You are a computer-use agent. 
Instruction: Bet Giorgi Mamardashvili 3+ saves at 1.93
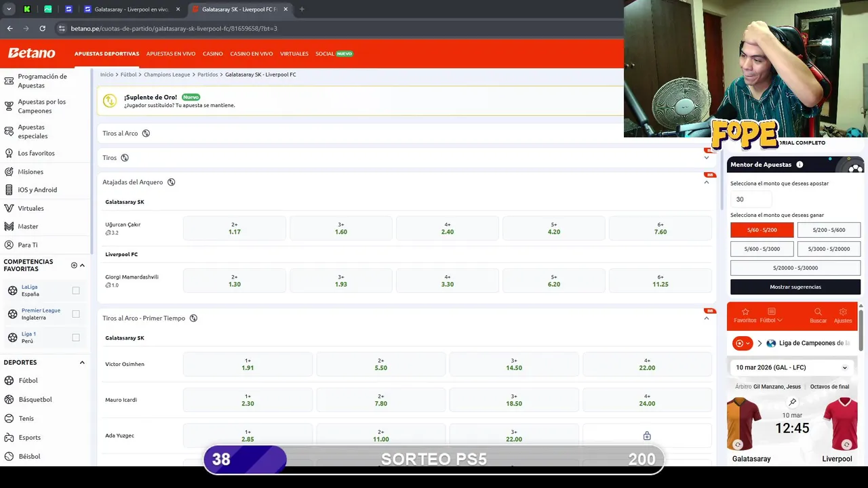pos(341,281)
